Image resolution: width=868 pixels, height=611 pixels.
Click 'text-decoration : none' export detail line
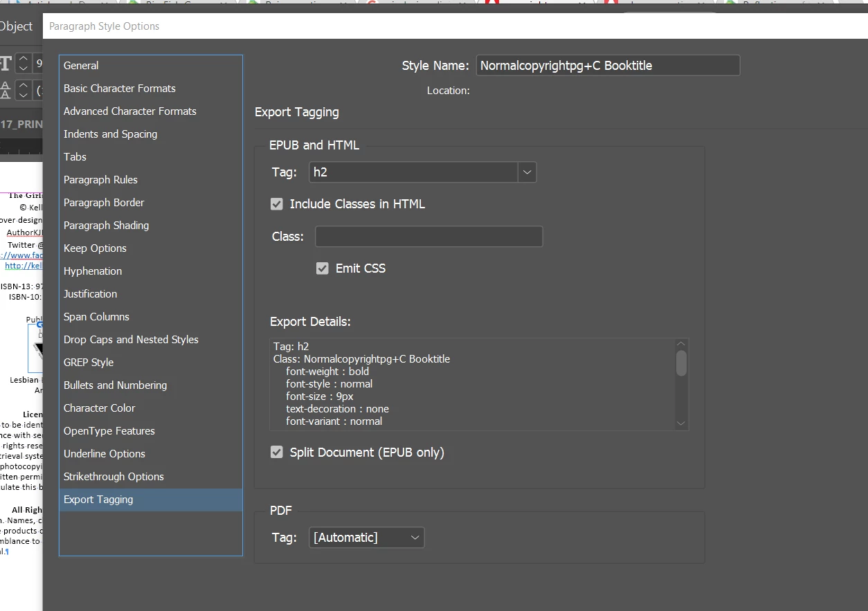pyautogui.click(x=337, y=409)
